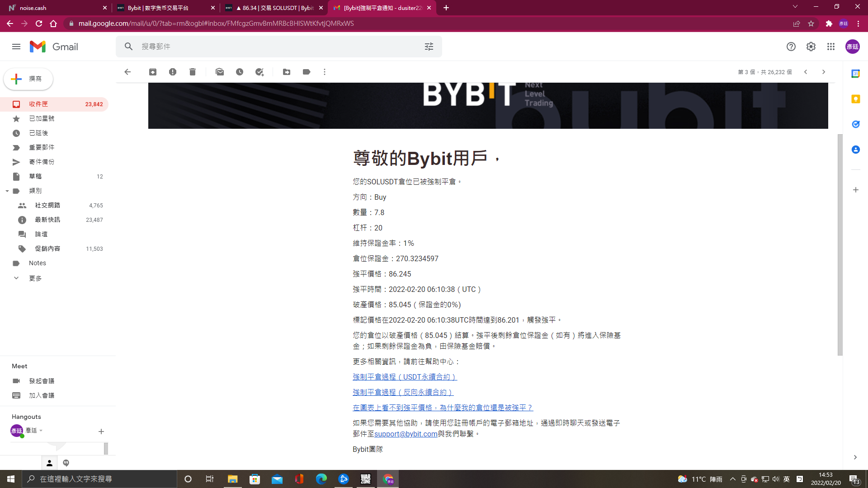Screen dimensions: 868x488
Task: Open Google Keep side panel
Action: (x=856, y=99)
